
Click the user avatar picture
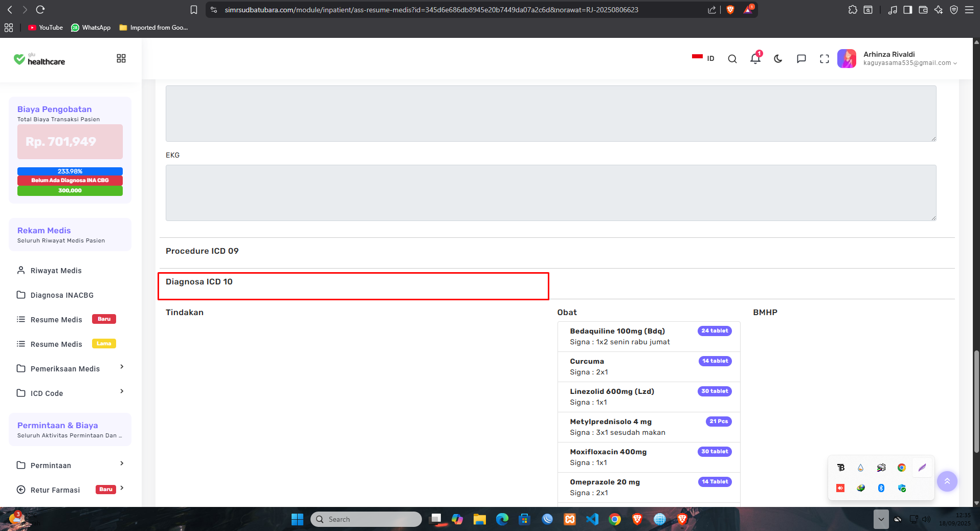tap(847, 58)
